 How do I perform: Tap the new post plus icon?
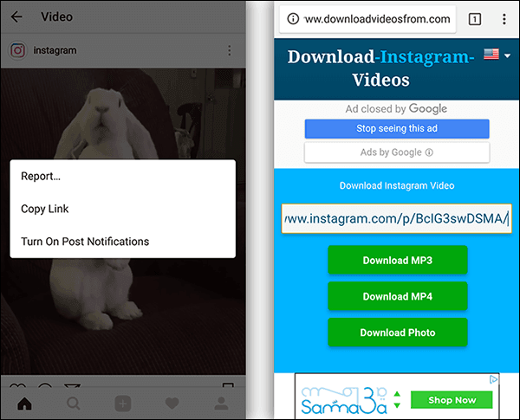[123, 404]
